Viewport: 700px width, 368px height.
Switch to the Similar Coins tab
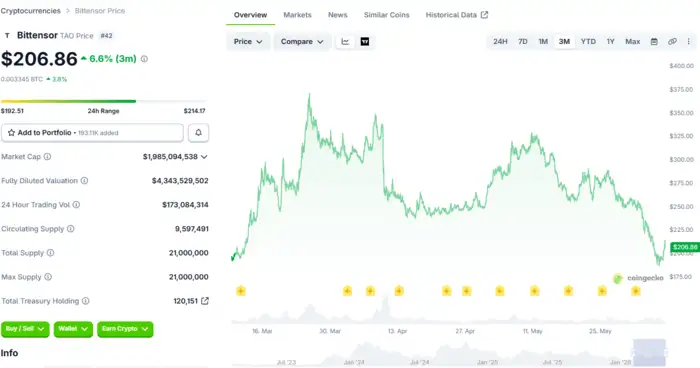[x=387, y=15]
